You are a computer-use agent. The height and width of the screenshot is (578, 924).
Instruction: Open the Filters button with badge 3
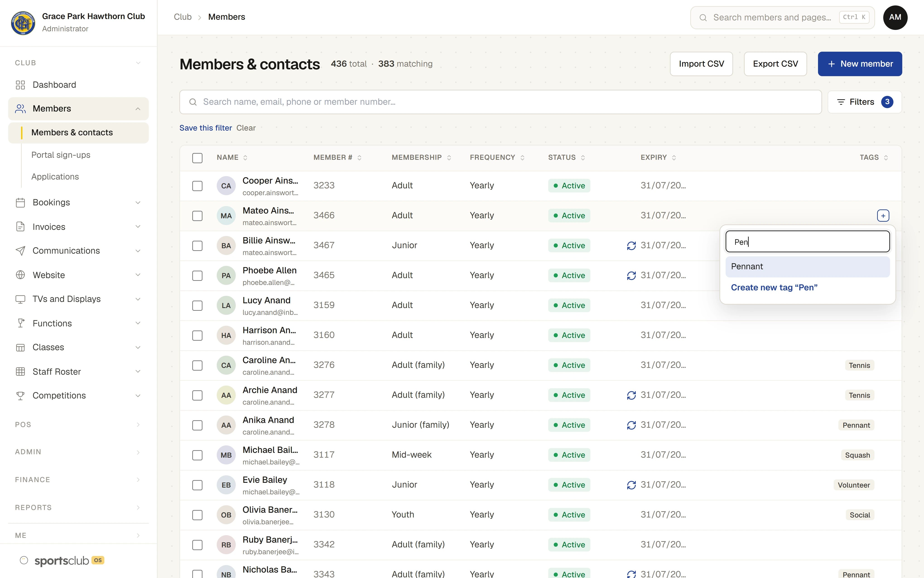click(864, 102)
